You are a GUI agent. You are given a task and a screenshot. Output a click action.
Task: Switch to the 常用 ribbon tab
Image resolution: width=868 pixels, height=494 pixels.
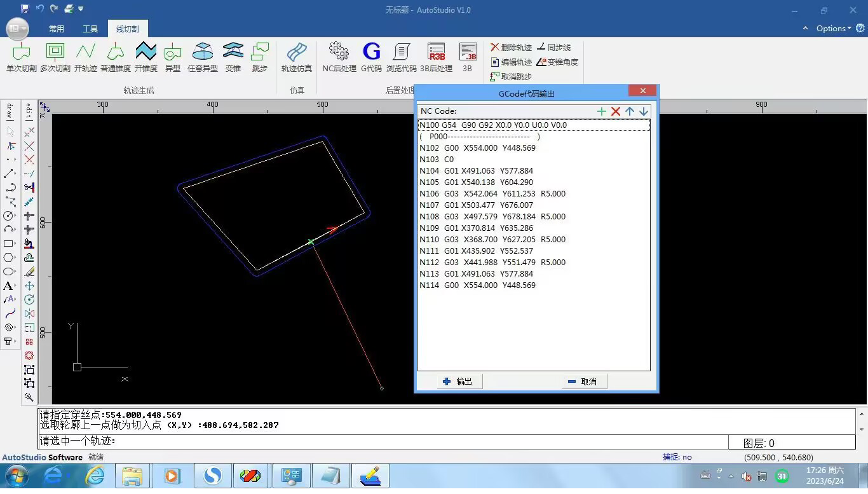[57, 29]
